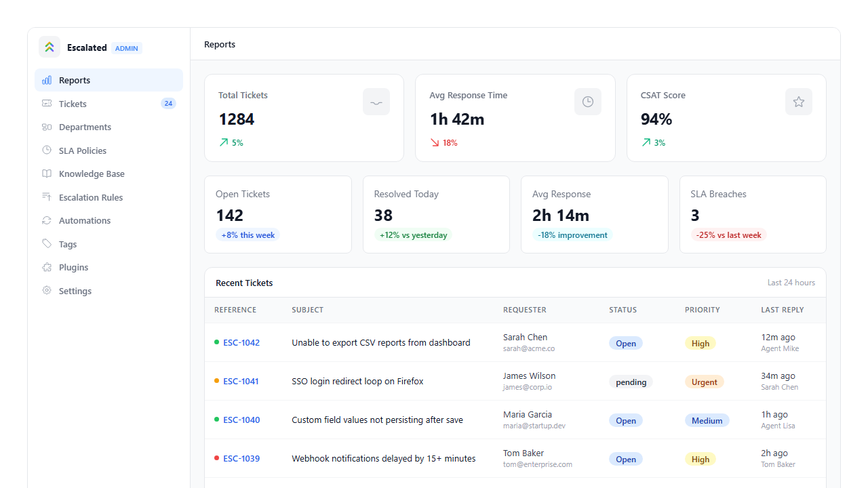Click the Tickets count badge showing 24
This screenshot has height=488, width=868.
pos(168,104)
